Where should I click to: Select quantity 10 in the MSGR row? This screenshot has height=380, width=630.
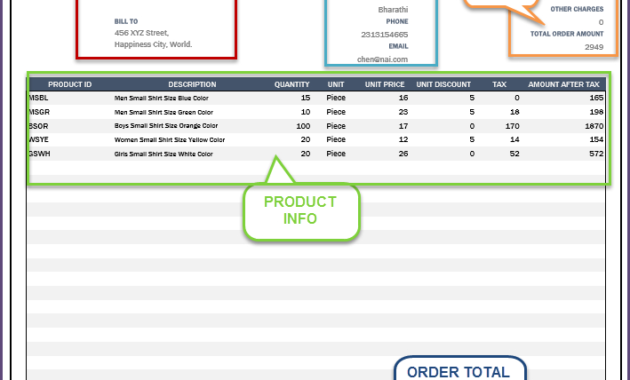point(305,112)
